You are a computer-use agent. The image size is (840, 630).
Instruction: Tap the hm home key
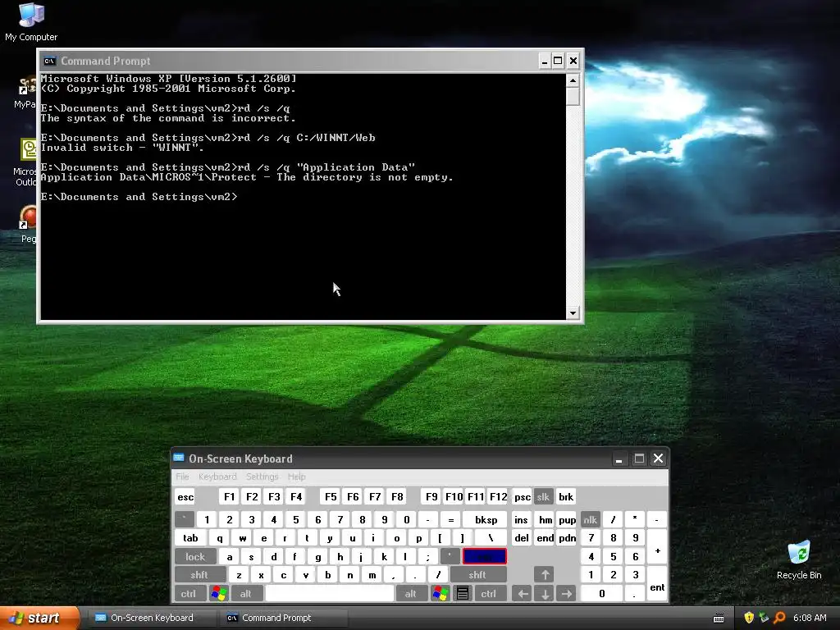(x=546, y=519)
